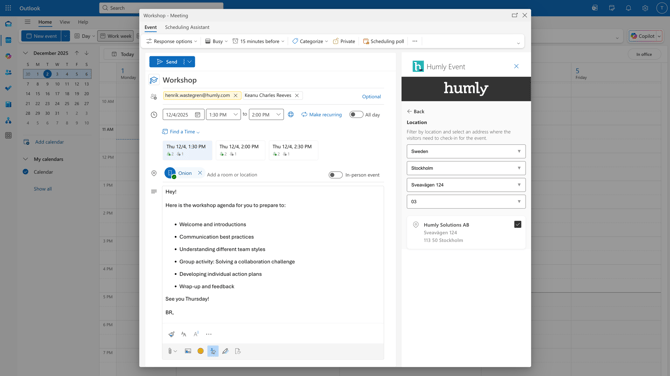Screen dimensions: 670x376
Task: Select the Event tab
Action: (x=150, y=27)
